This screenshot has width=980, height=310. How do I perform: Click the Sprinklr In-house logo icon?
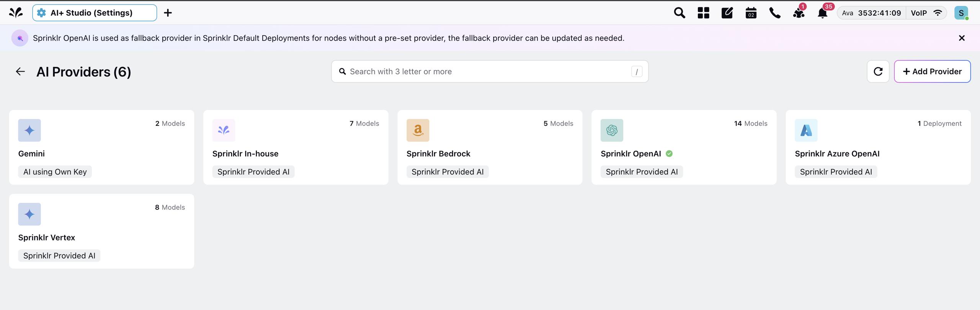(x=224, y=130)
